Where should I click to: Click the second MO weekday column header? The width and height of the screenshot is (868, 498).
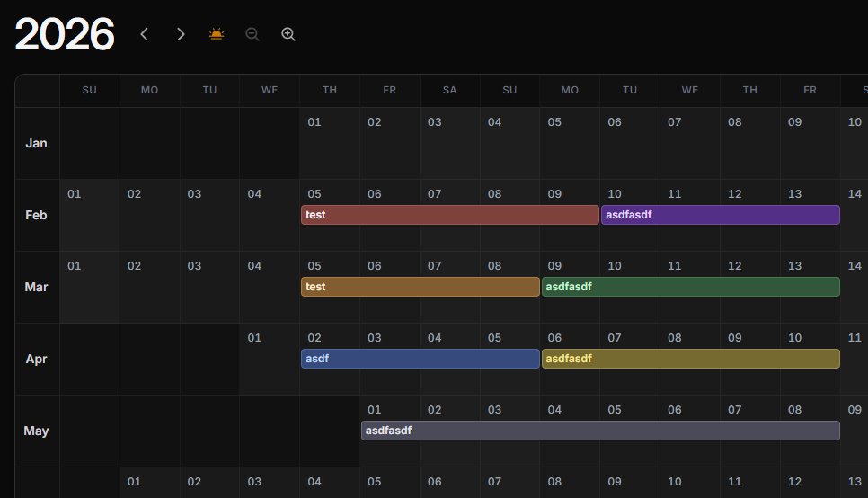[570, 90]
